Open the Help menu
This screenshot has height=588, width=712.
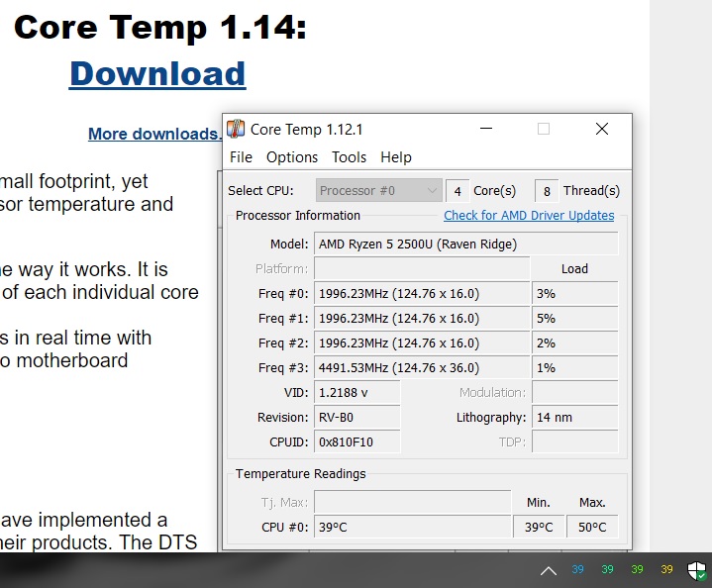pyautogui.click(x=396, y=157)
